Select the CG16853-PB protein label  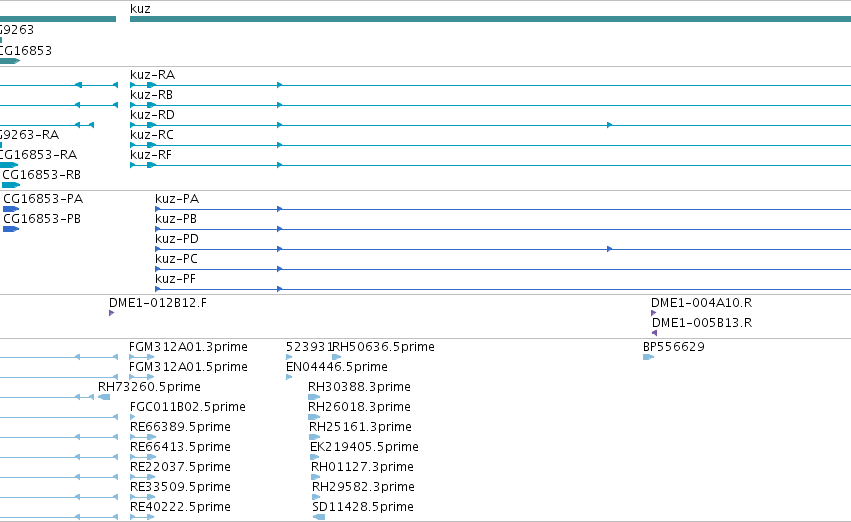pyautogui.click(x=42, y=219)
